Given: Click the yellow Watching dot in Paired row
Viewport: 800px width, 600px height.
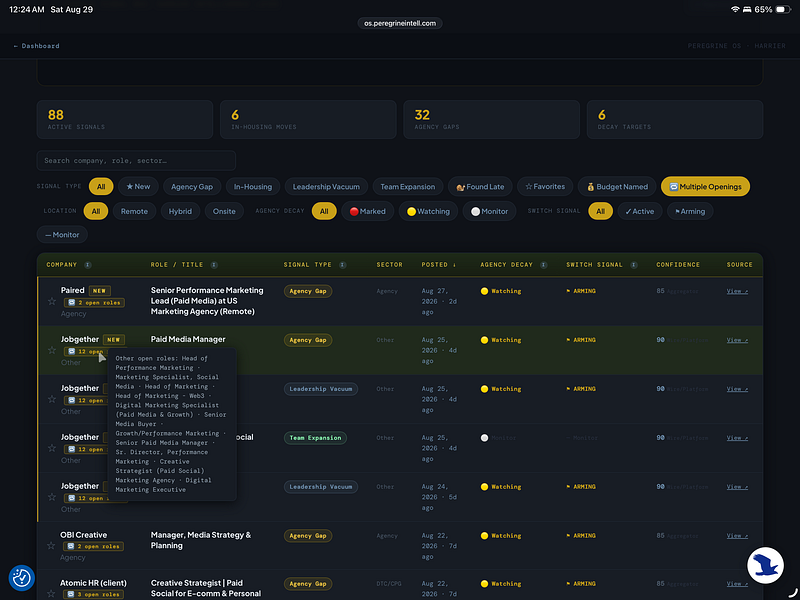Looking at the screenshot, I should (x=484, y=291).
